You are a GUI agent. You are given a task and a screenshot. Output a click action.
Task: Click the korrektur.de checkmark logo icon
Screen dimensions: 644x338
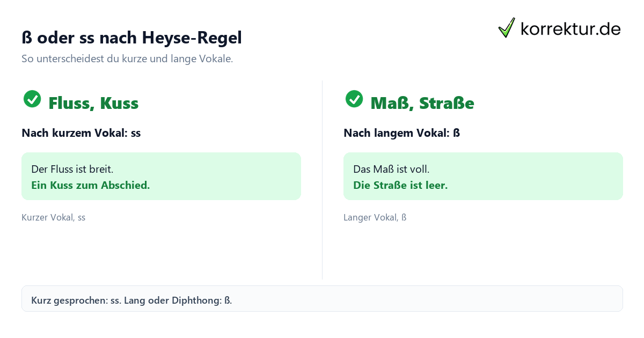(507, 28)
